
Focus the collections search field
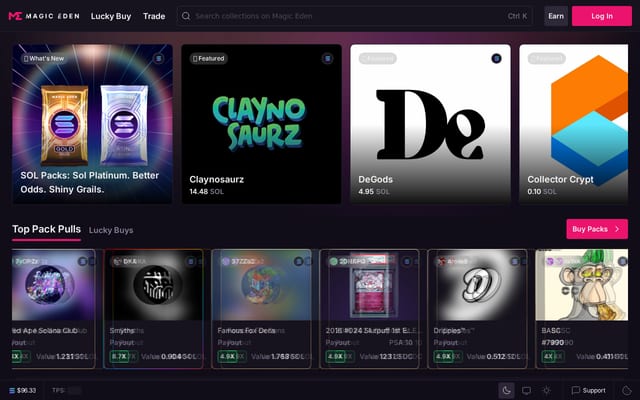[x=354, y=16]
